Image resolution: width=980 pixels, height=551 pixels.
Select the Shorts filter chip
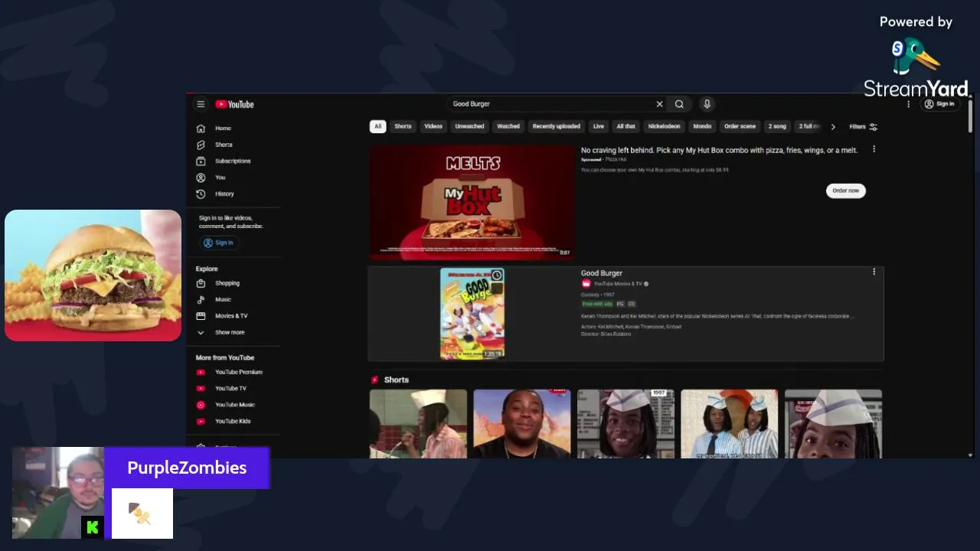[403, 126]
